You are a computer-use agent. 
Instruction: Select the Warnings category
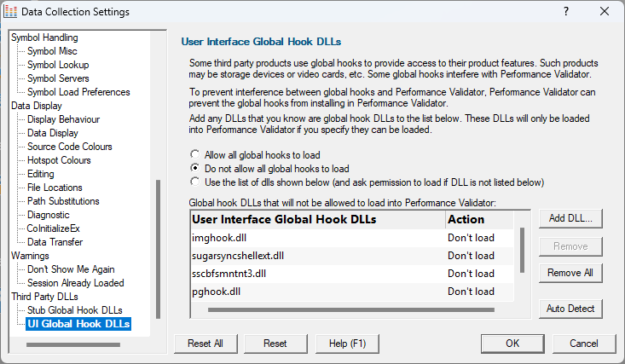[x=31, y=256]
